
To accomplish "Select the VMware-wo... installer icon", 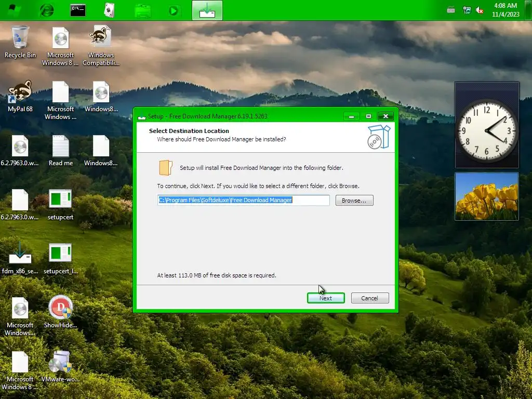I will [x=60, y=366].
